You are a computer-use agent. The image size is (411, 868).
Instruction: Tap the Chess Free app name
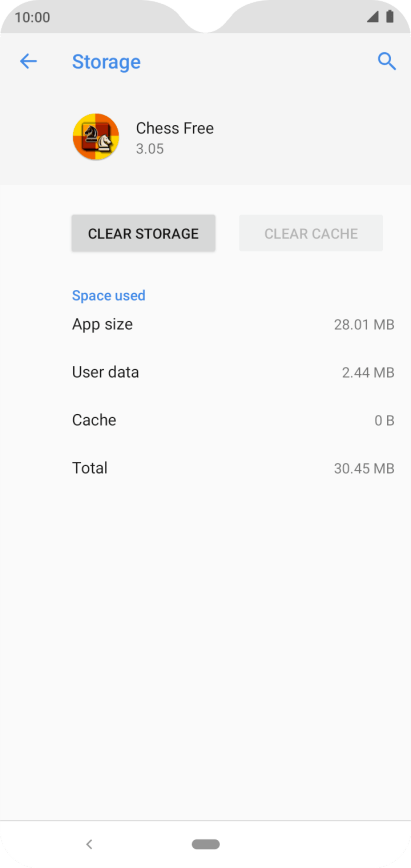click(x=174, y=128)
